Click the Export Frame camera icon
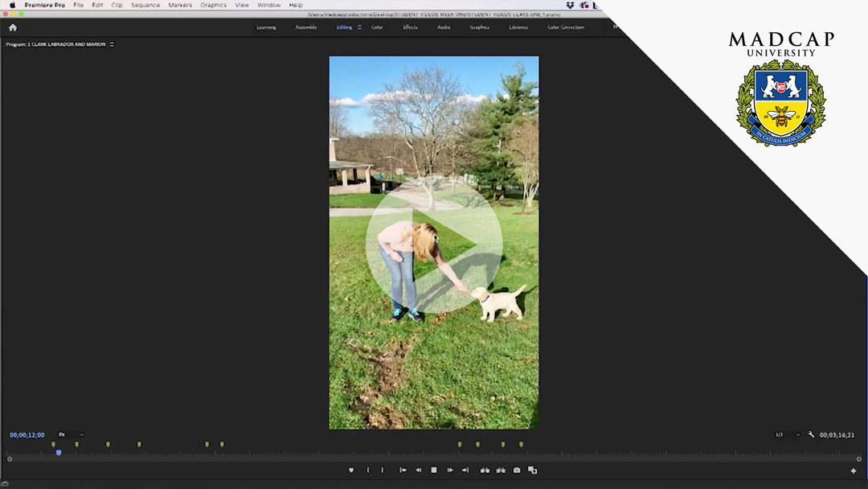Image resolution: width=868 pixels, height=489 pixels. [x=517, y=471]
